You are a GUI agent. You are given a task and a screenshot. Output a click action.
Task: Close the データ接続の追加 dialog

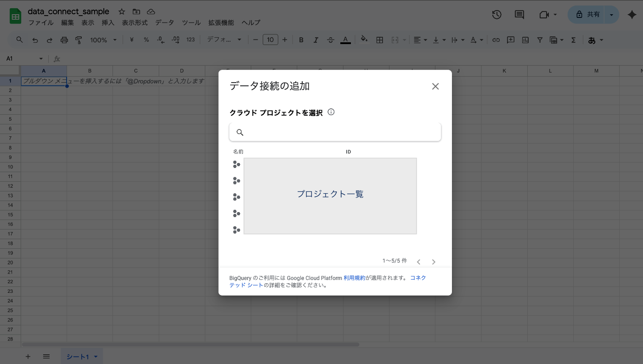click(435, 86)
